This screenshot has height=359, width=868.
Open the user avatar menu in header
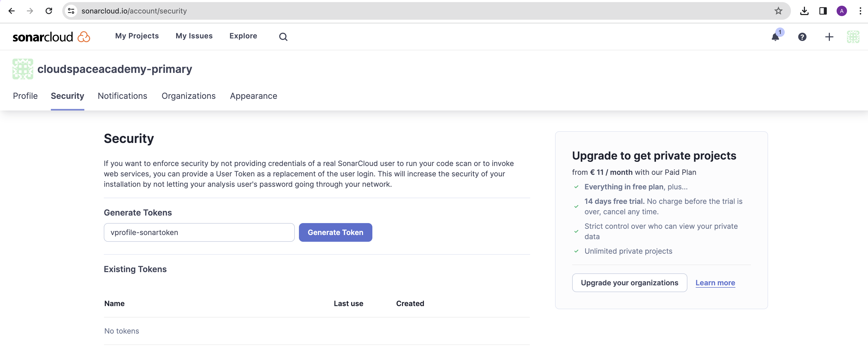click(x=853, y=37)
